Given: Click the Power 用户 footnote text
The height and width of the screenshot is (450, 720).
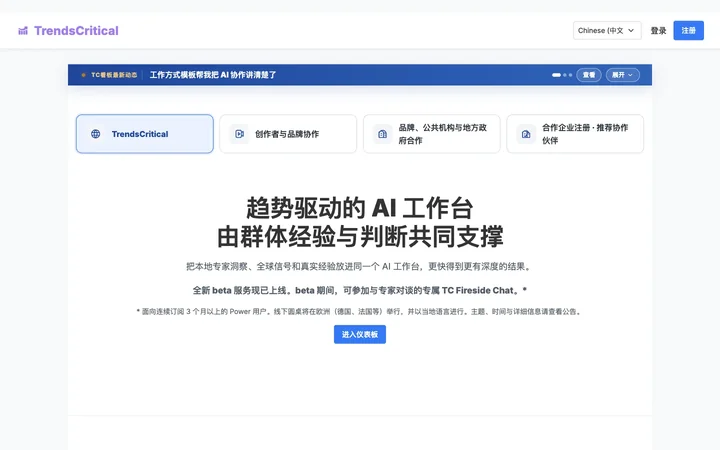Looking at the screenshot, I should (360, 311).
